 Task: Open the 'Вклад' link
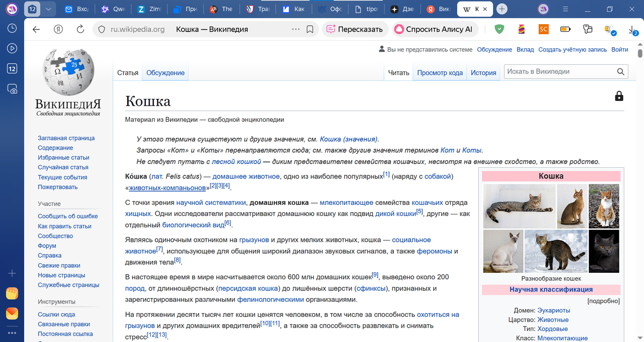point(525,49)
